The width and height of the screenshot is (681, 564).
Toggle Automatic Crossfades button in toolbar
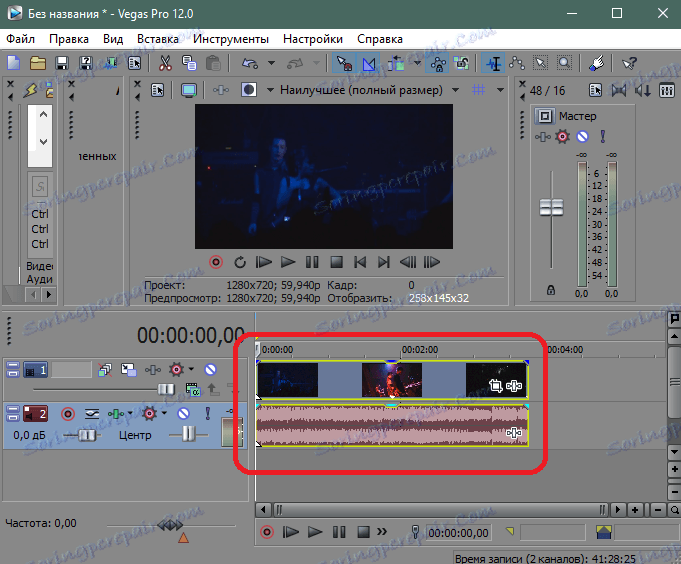(369, 63)
